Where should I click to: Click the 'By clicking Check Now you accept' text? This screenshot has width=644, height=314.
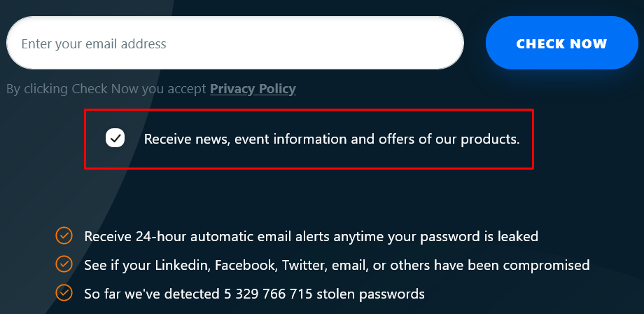[106, 89]
